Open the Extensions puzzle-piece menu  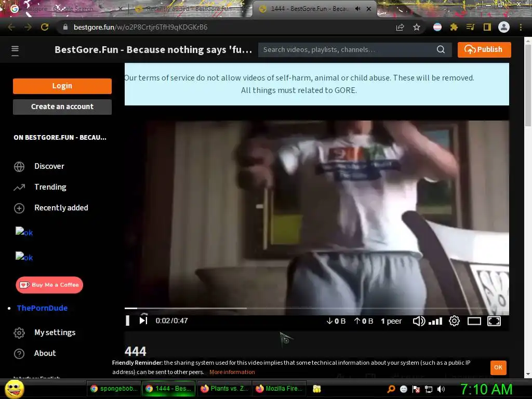pyautogui.click(x=454, y=27)
